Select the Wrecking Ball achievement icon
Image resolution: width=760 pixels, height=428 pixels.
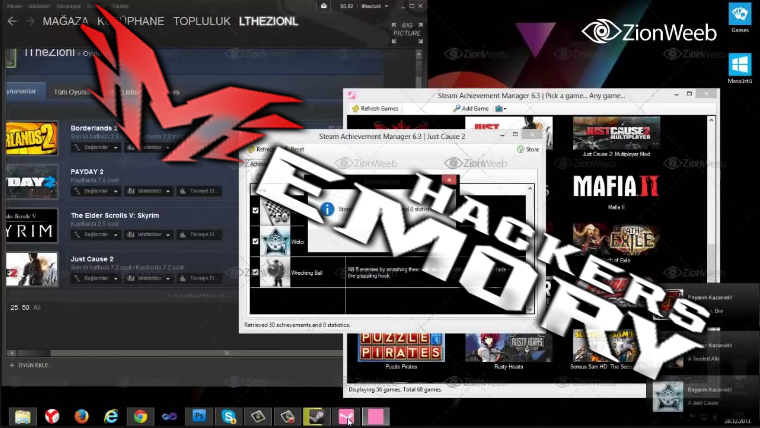275,272
